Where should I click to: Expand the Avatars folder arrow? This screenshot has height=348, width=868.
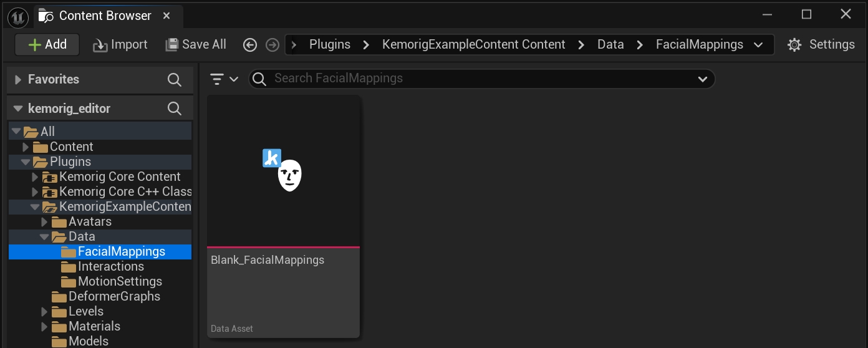click(44, 222)
